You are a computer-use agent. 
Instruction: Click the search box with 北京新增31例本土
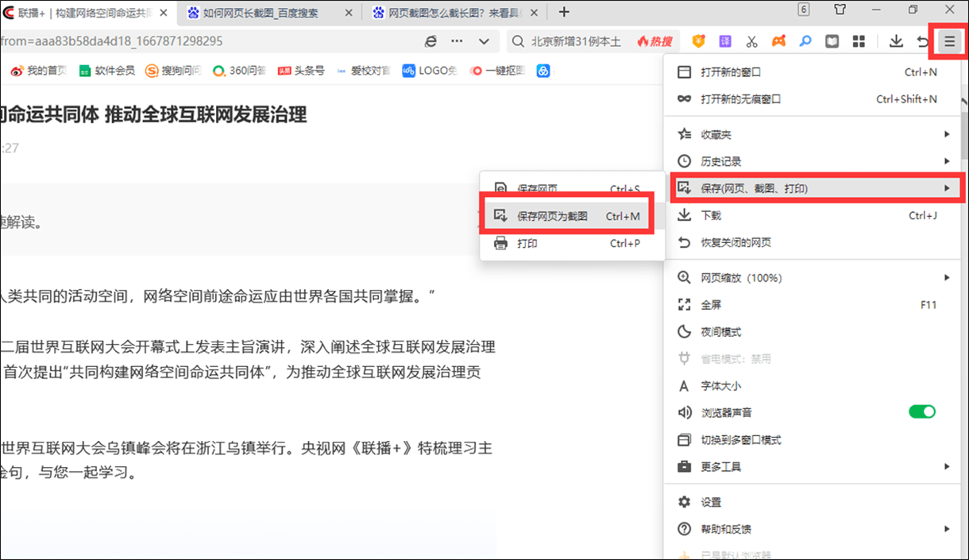(x=576, y=41)
